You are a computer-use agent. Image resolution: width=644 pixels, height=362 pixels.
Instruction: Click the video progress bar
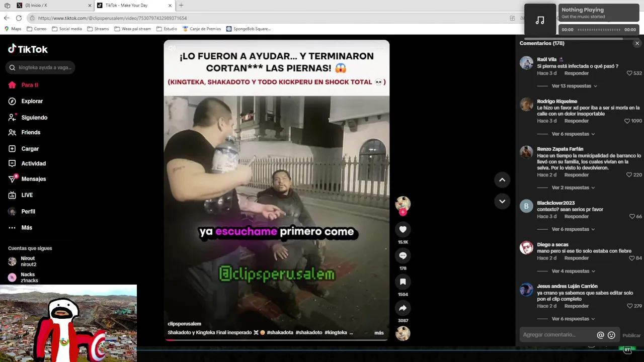[276, 339]
